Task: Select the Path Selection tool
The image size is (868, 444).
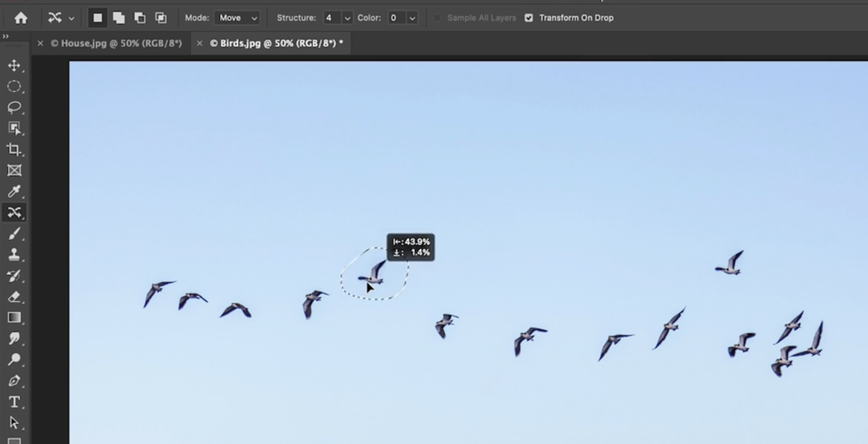Action: (14, 423)
